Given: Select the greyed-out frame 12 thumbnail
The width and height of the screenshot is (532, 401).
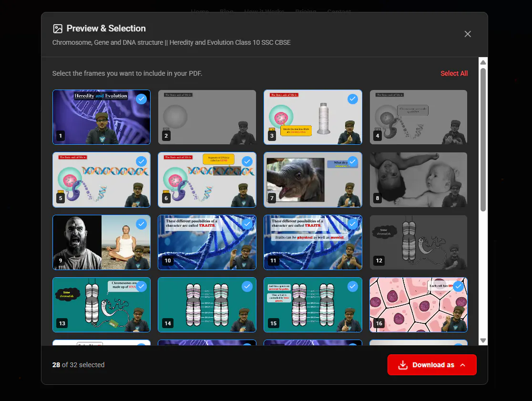Looking at the screenshot, I should (419, 242).
